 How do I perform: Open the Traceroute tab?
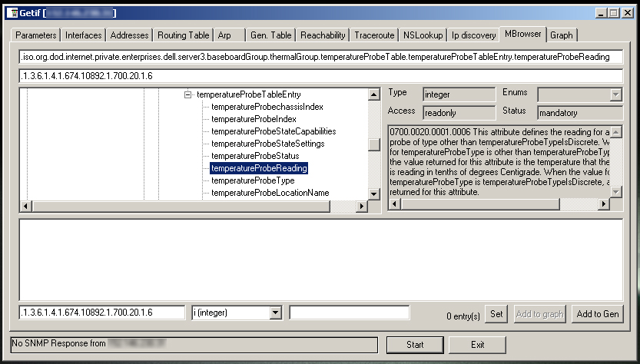click(374, 35)
